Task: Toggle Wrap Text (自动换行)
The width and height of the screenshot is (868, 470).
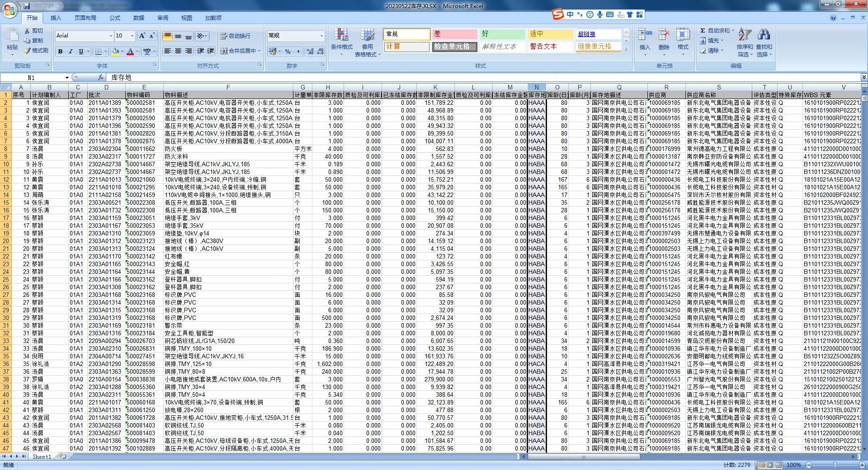Action: coord(235,36)
